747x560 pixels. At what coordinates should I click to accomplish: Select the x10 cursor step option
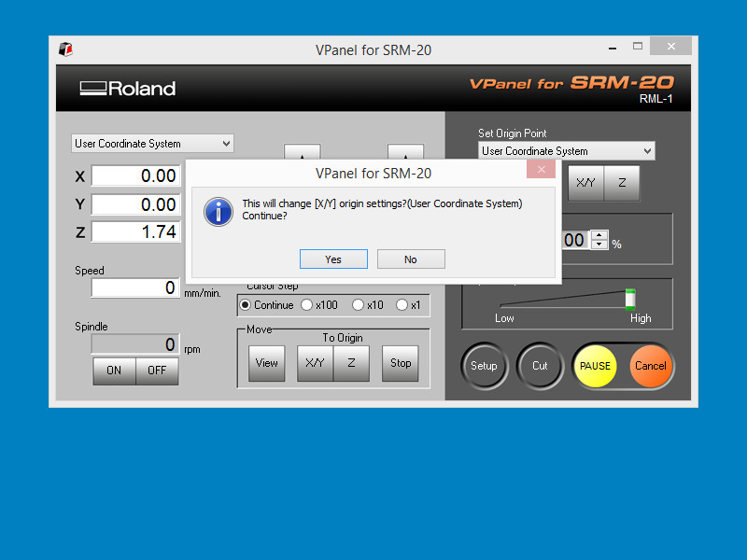368,305
